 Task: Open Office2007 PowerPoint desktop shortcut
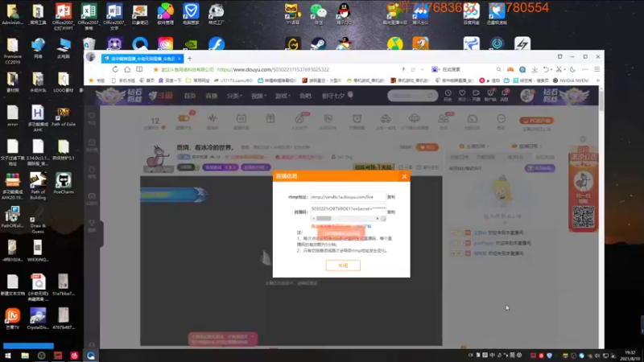click(64, 15)
